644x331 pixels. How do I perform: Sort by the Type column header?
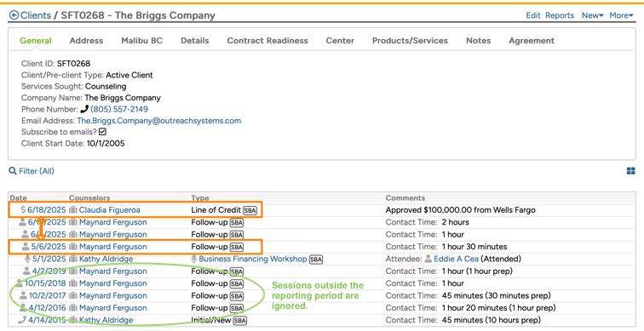pyautogui.click(x=200, y=198)
